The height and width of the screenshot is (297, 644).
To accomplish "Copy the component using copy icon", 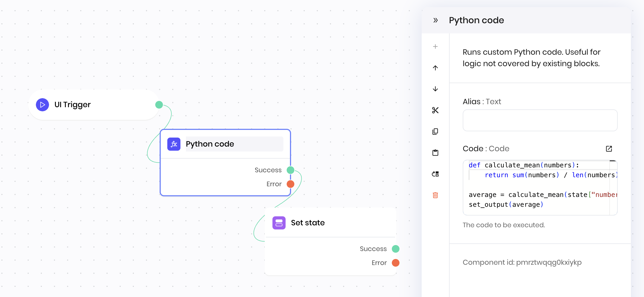I will (x=435, y=132).
